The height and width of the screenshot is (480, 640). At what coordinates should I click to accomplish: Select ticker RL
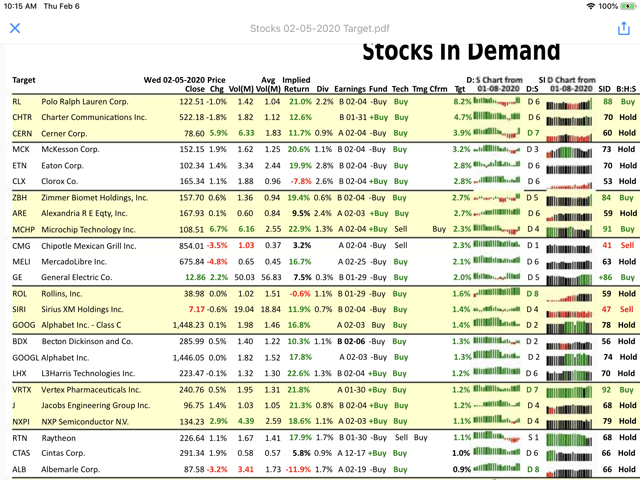[17, 102]
